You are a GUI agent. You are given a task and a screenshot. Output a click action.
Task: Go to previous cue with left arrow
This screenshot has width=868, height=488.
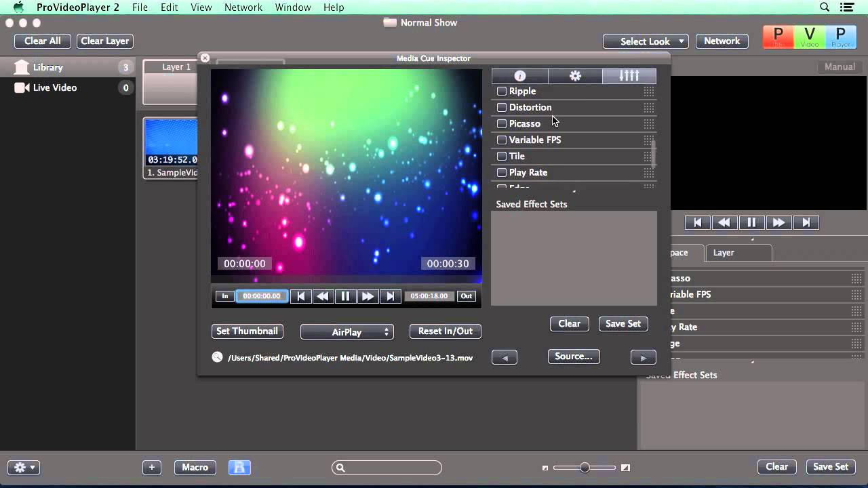[505, 357]
